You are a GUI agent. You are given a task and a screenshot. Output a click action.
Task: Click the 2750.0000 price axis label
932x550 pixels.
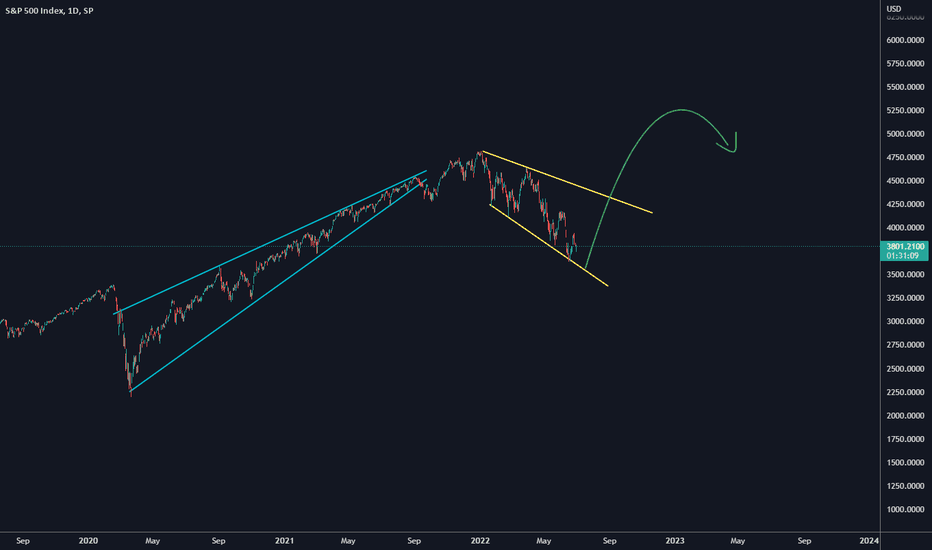click(x=905, y=345)
